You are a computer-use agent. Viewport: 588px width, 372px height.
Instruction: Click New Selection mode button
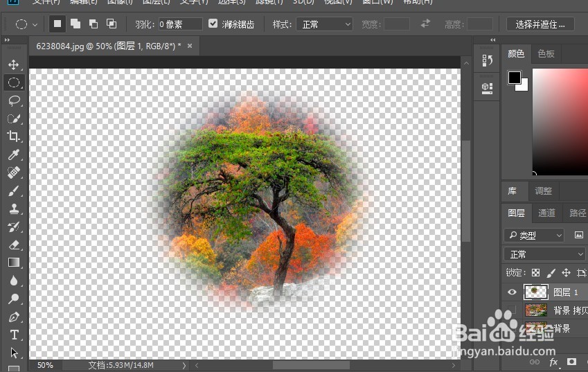(57, 24)
